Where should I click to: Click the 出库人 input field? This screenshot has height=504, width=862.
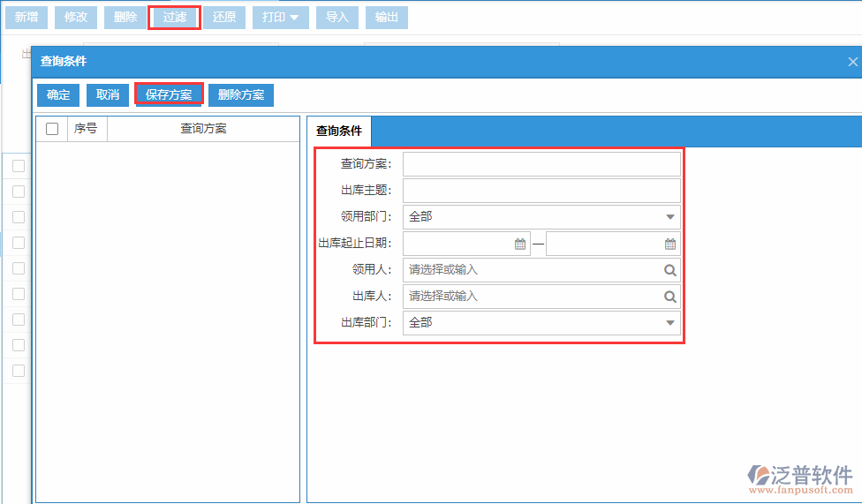coord(541,297)
